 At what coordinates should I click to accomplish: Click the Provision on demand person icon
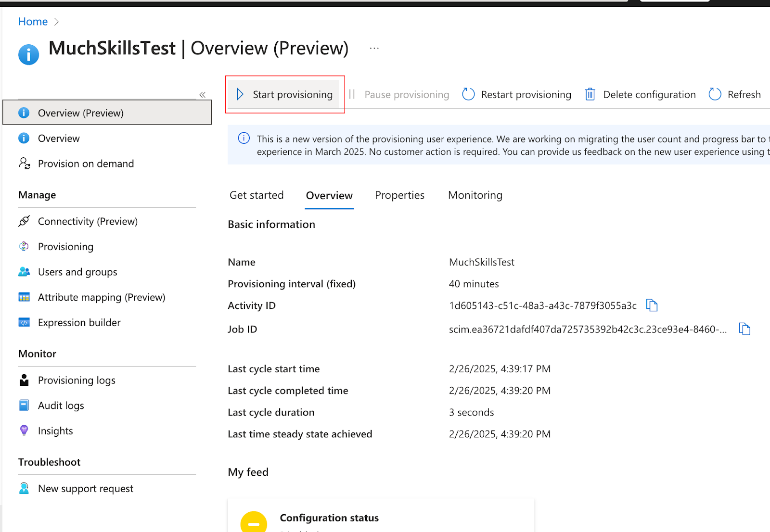click(24, 164)
